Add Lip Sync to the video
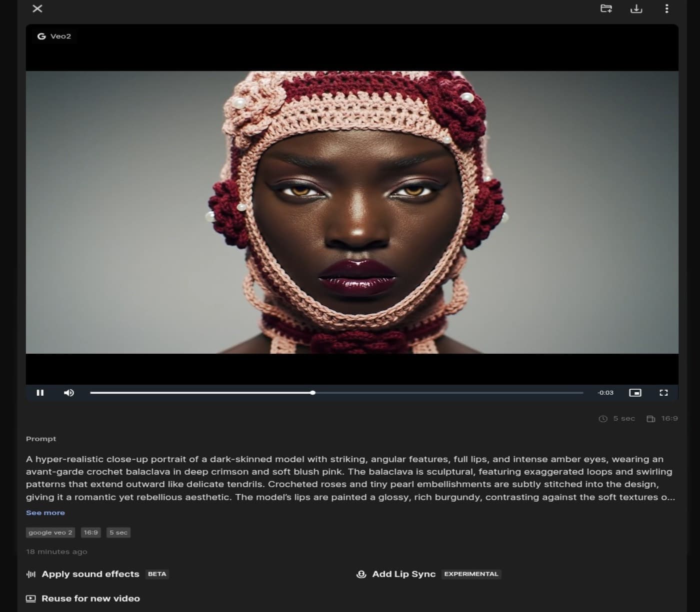This screenshot has width=700, height=612. click(x=403, y=574)
